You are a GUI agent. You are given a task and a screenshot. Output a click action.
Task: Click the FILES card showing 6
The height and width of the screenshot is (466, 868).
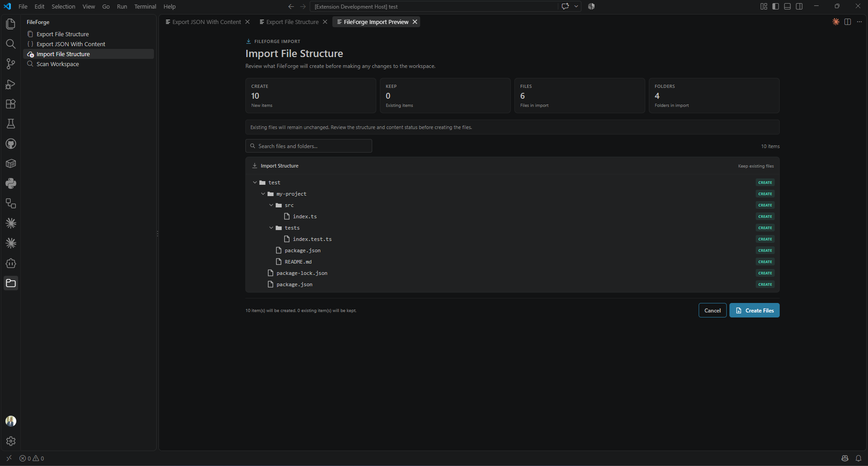click(580, 96)
